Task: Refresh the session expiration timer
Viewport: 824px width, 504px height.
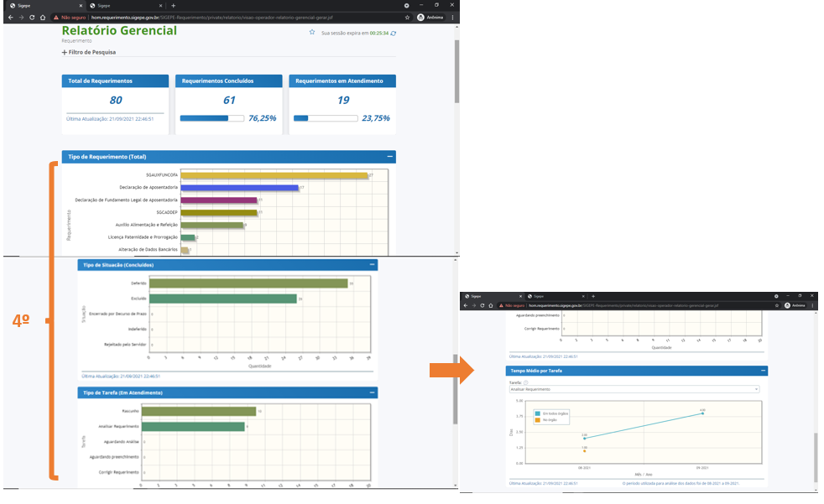Action: 394,34
